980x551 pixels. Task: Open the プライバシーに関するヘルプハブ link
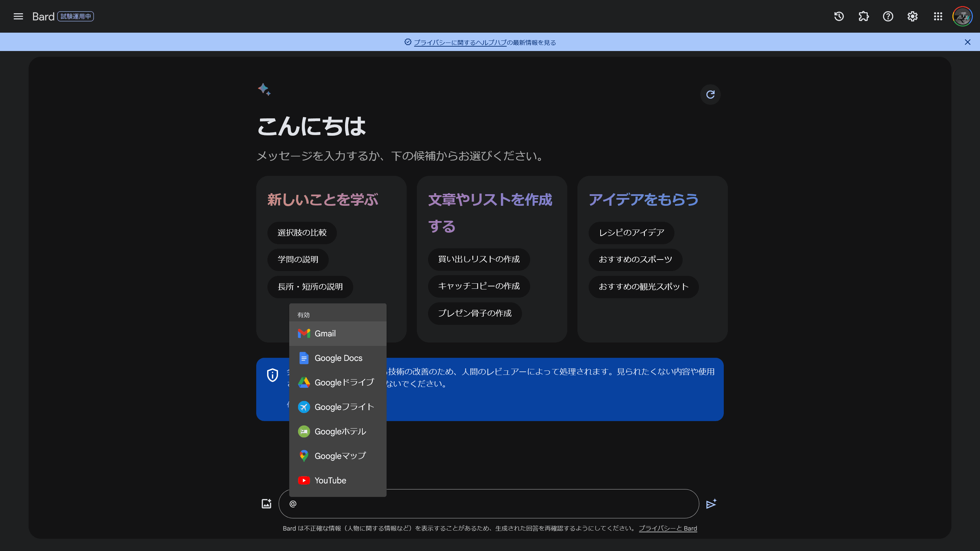(460, 43)
